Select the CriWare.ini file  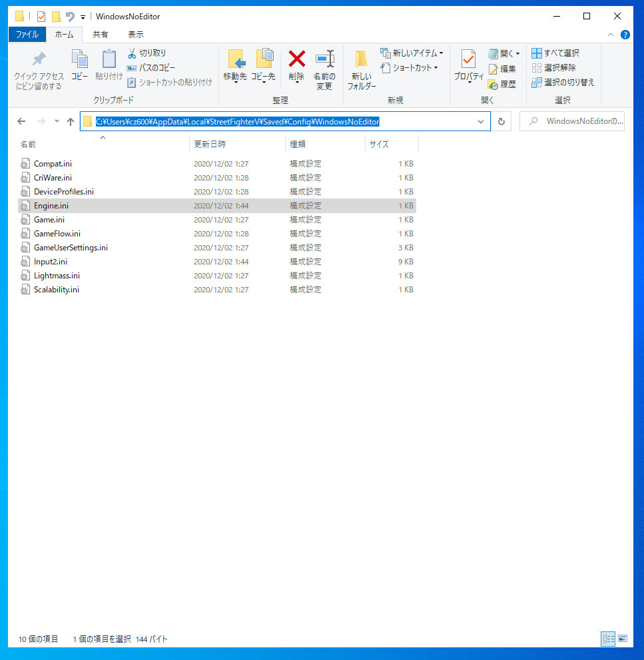click(x=216, y=178)
